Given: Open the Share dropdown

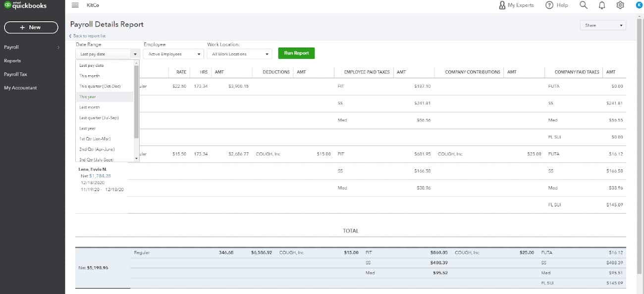Looking at the screenshot, I should (602, 24).
